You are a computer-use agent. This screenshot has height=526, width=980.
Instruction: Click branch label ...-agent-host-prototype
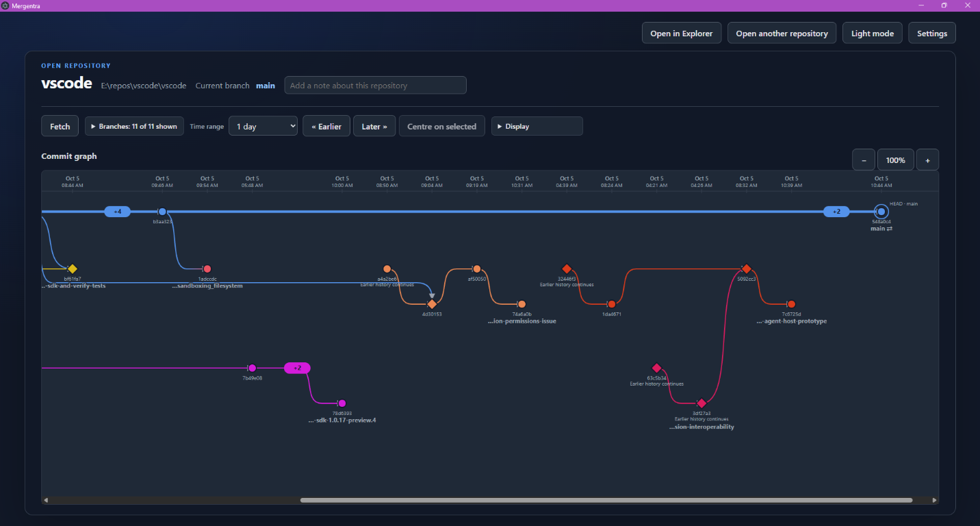click(x=791, y=321)
